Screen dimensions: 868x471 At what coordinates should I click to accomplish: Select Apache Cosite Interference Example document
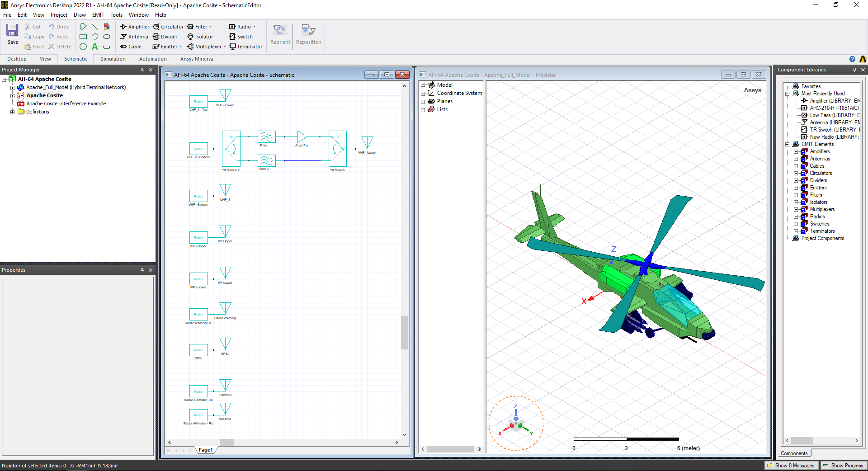coord(66,104)
